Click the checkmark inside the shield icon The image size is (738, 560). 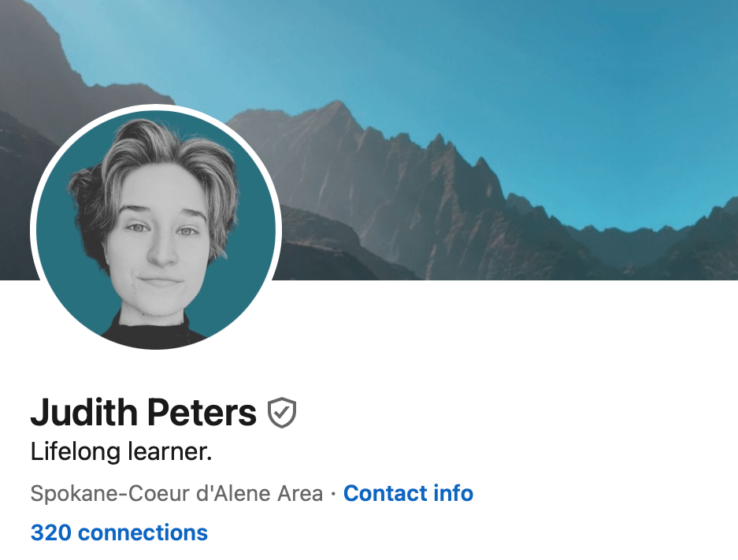click(x=281, y=412)
